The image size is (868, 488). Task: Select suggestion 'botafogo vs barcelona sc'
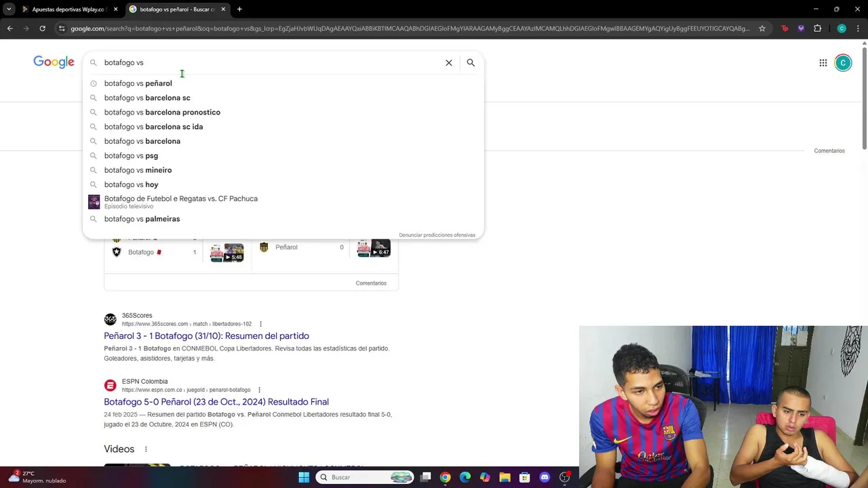[283, 98]
